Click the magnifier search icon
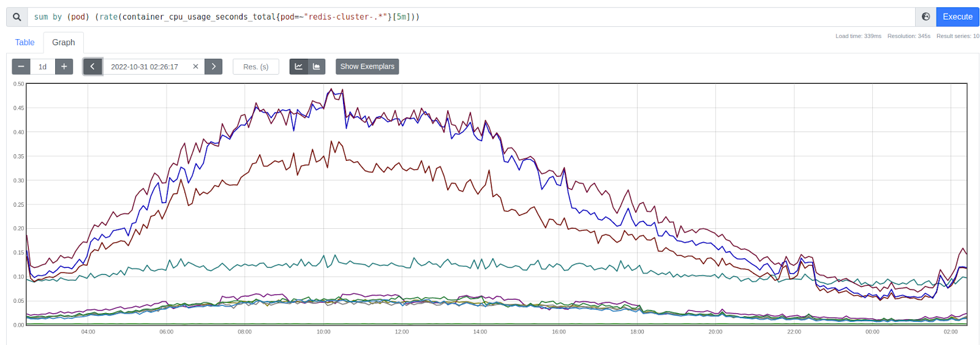The image size is (980, 345). click(x=17, y=17)
